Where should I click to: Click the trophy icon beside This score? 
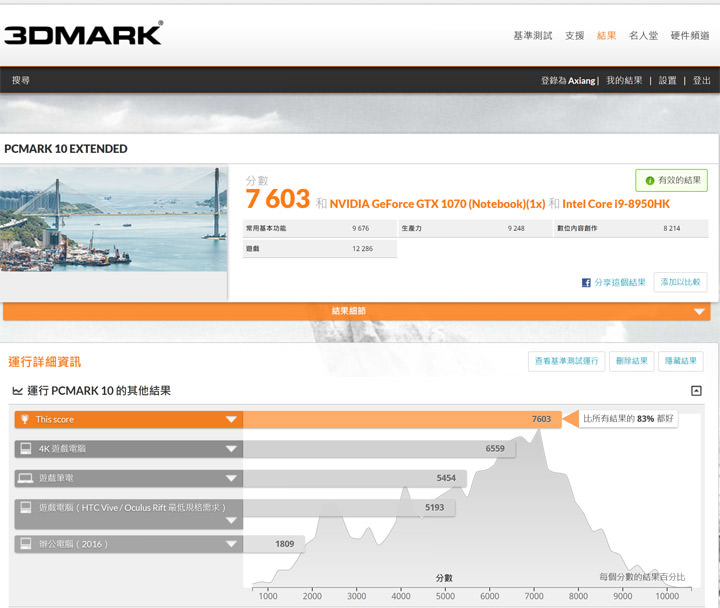[24, 420]
